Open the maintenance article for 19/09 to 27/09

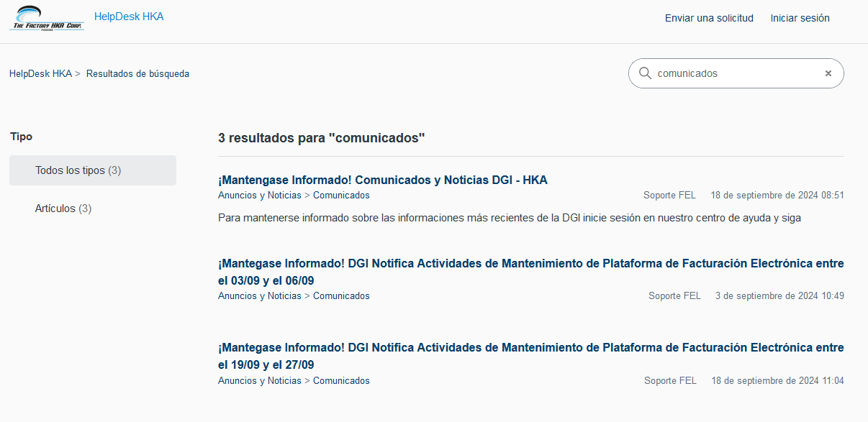pyautogui.click(x=530, y=356)
